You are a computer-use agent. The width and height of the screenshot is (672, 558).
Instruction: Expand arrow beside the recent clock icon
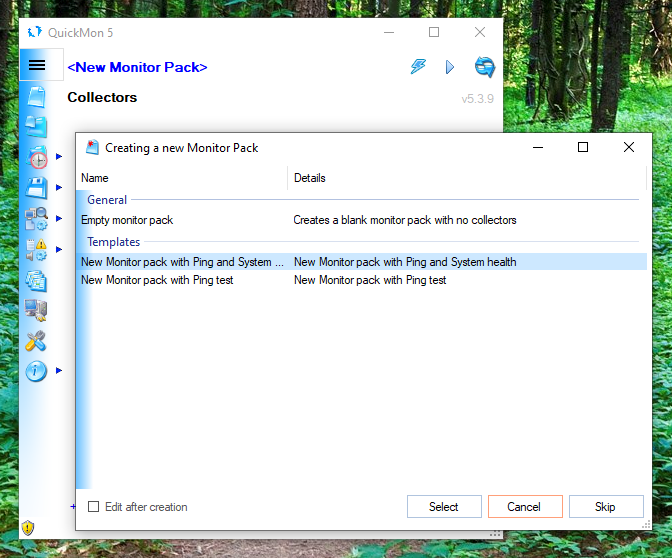[x=59, y=156]
